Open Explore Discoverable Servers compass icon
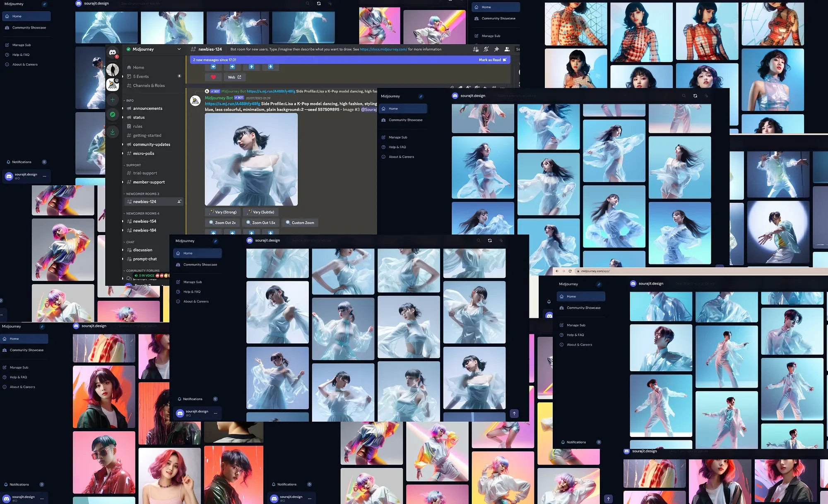Screen dimensions: 828x504 click(112, 114)
